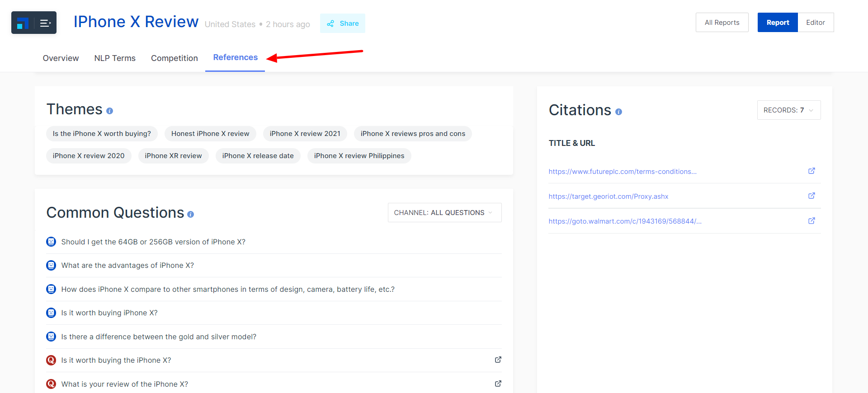Switch to Report view
Viewport: 868px width, 393px height.
click(x=778, y=23)
